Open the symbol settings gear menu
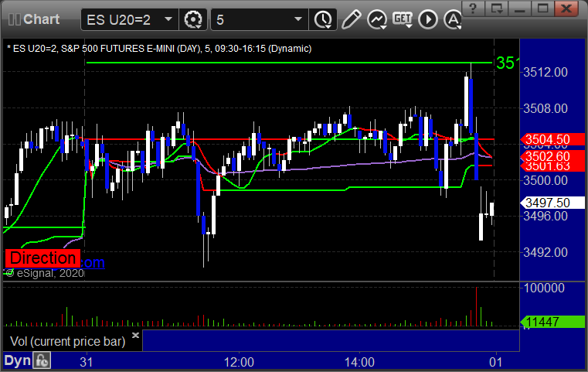This screenshot has height=372, width=588. click(x=193, y=19)
